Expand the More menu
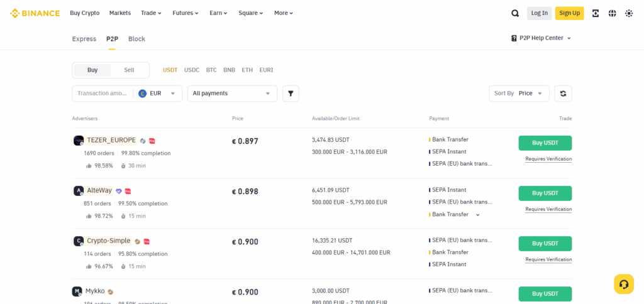The height and width of the screenshot is (304, 644). pos(284,13)
